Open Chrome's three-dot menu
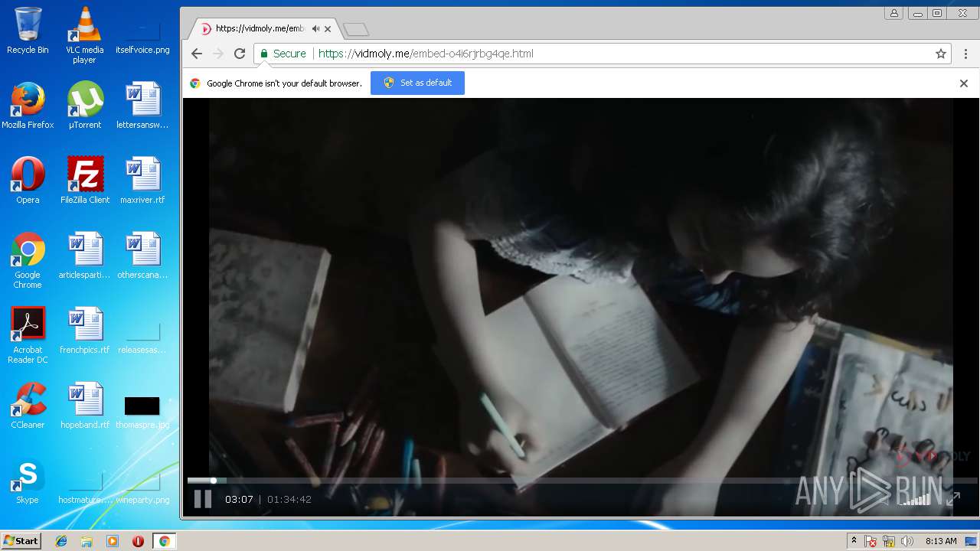The width and height of the screenshot is (980, 551). 966,54
